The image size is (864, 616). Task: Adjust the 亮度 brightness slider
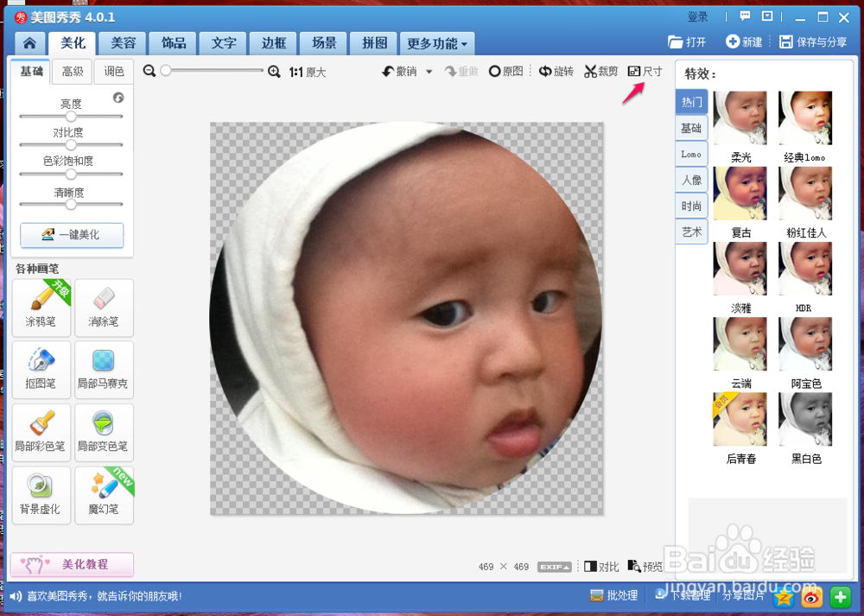tap(71, 115)
